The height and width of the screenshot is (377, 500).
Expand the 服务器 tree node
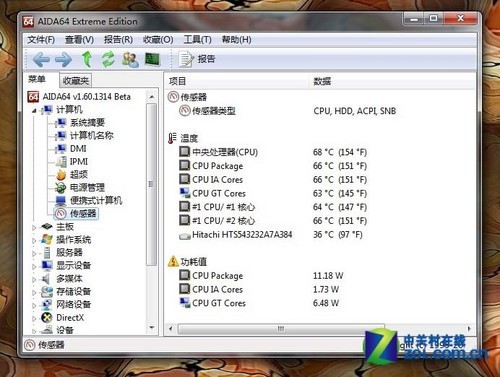tap(34, 253)
